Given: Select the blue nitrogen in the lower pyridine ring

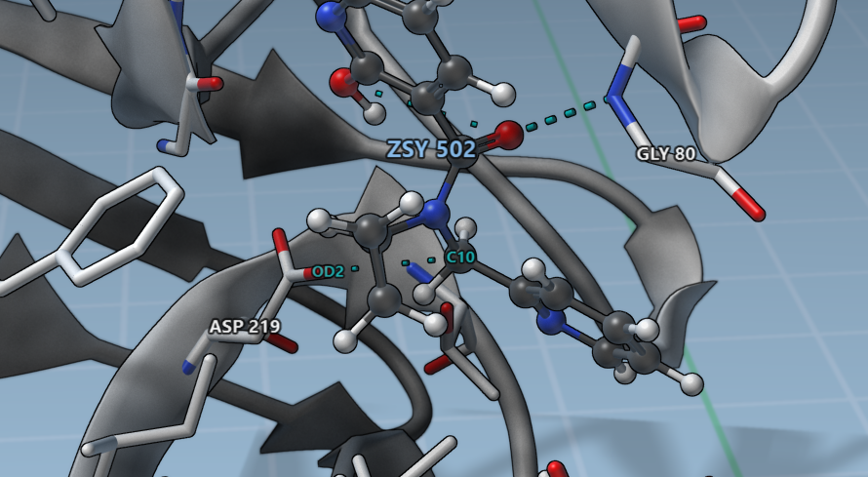Looking at the screenshot, I should point(551,323).
